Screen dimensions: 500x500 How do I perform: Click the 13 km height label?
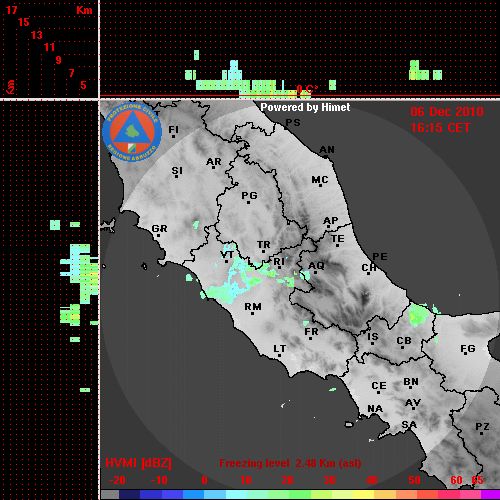point(37,35)
